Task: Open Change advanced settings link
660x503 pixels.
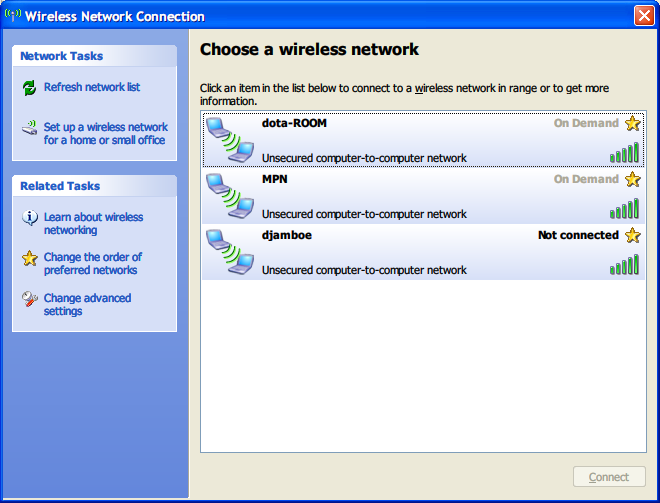Action: 87,304
